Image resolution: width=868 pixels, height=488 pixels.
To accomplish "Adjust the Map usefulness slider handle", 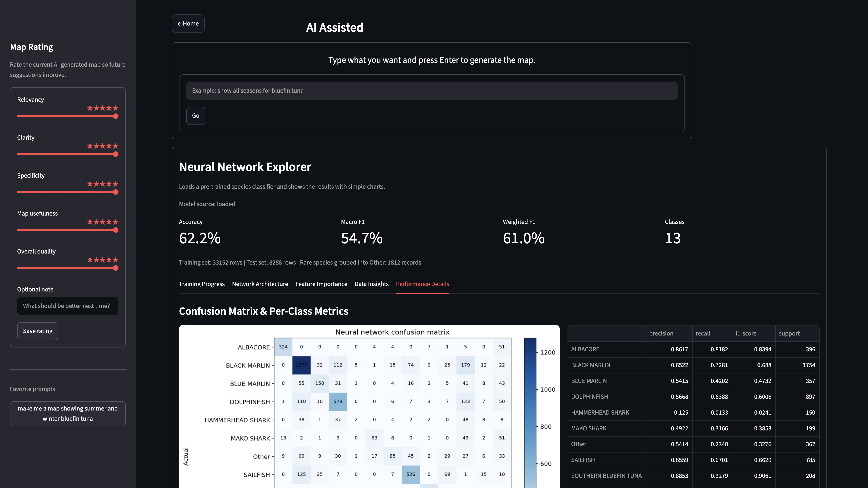I will click(116, 230).
